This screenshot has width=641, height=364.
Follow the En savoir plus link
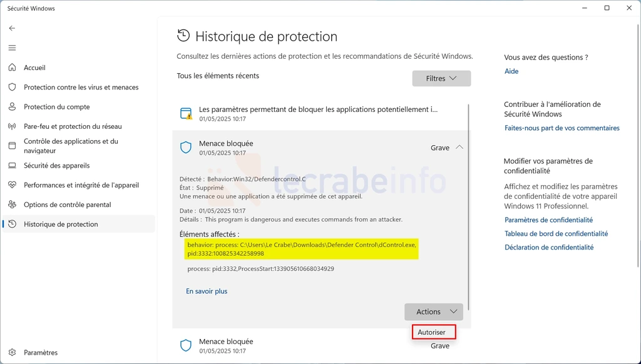[x=207, y=291]
